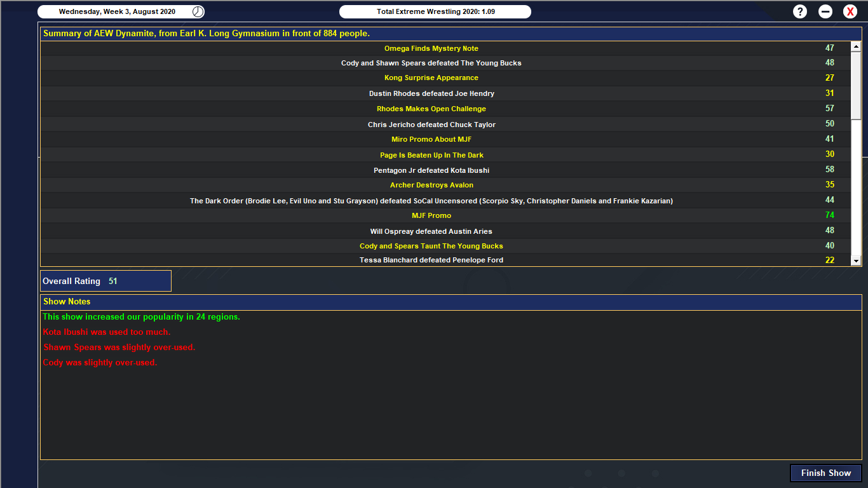Close the game with the red X
868x488 pixels.
click(x=850, y=11)
